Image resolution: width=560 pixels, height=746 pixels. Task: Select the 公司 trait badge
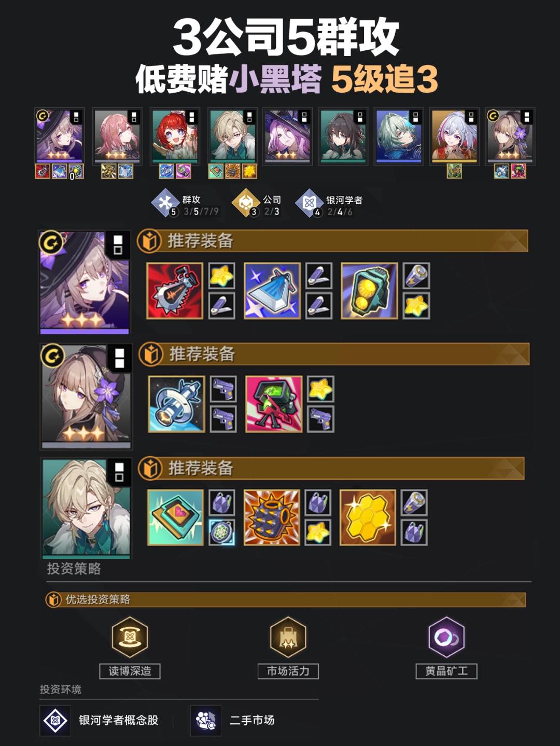coord(257,205)
